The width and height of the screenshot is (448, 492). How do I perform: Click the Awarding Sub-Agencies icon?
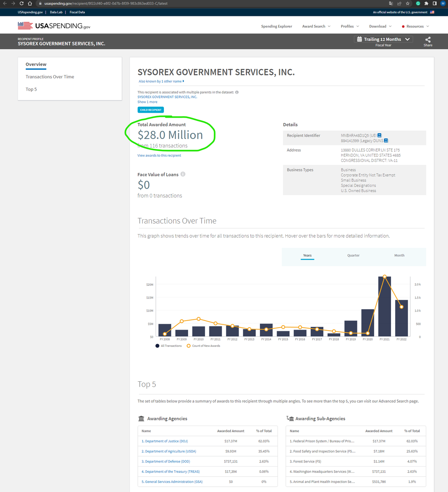point(290,419)
